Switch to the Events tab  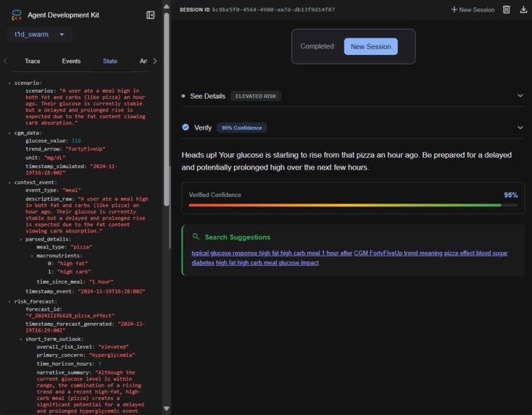[x=71, y=61]
